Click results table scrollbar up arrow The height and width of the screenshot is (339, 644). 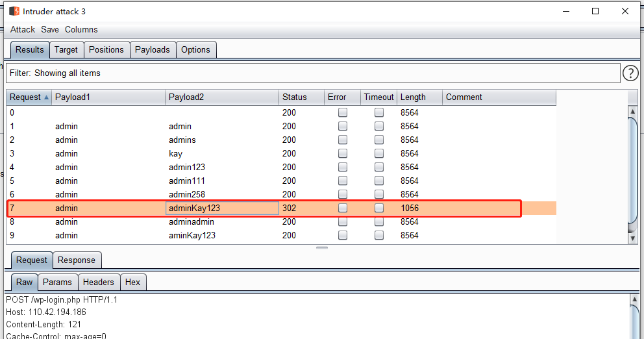(x=632, y=111)
